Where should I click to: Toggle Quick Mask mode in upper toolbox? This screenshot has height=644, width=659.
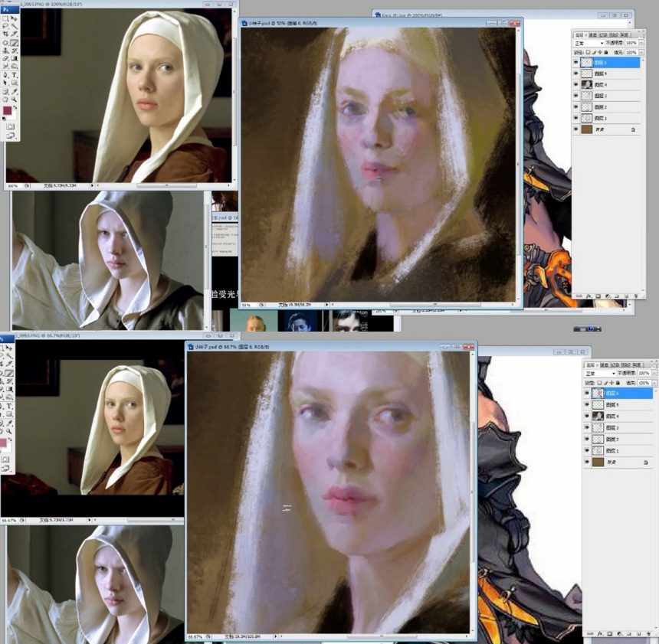click(10, 126)
